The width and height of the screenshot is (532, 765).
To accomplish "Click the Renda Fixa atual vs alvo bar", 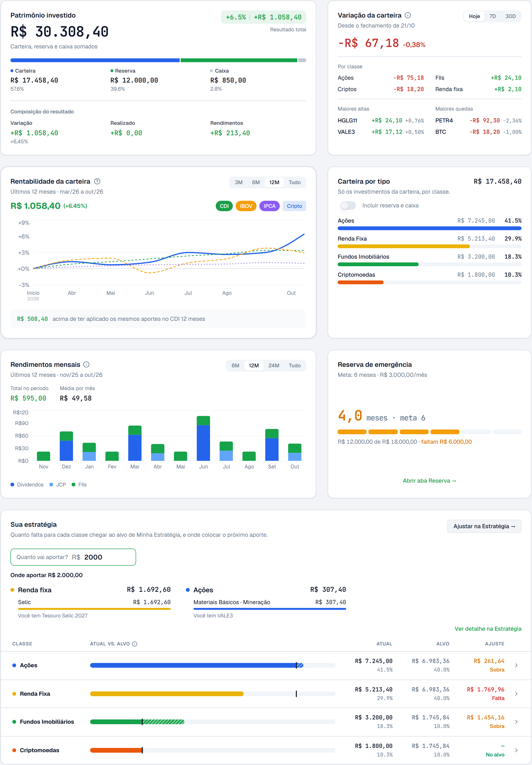I will point(213,694).
